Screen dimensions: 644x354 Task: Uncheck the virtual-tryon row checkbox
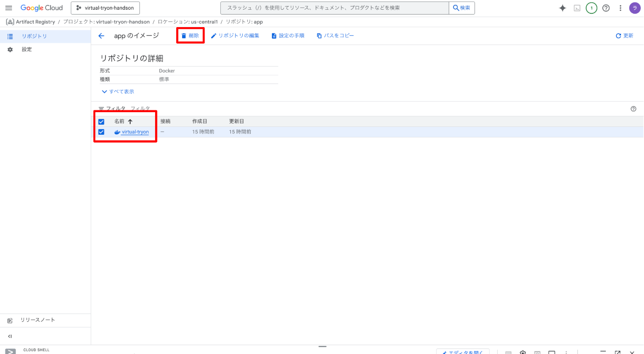click(x=101, y=132)
